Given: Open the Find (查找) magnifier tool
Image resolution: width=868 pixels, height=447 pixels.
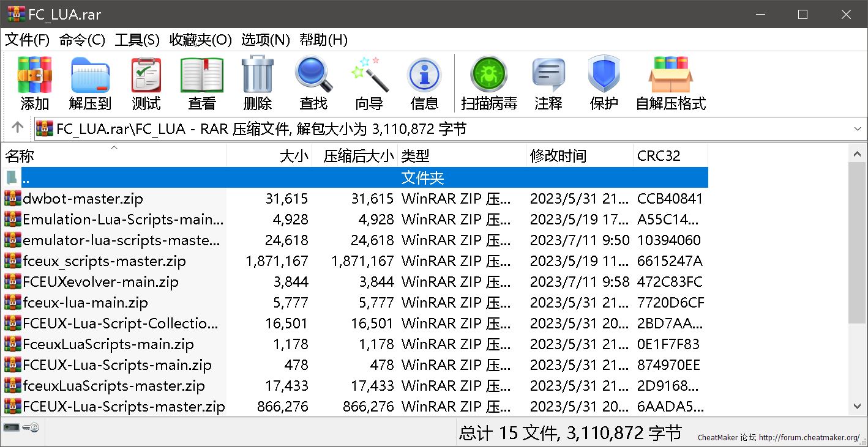Looking at the screenshot, I should point(313,75).
